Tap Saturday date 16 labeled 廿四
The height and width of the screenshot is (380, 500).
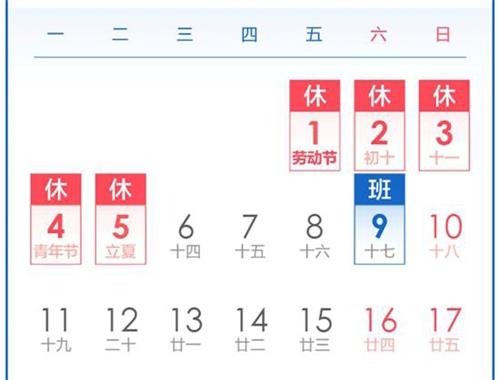click(x=380, y=329)
